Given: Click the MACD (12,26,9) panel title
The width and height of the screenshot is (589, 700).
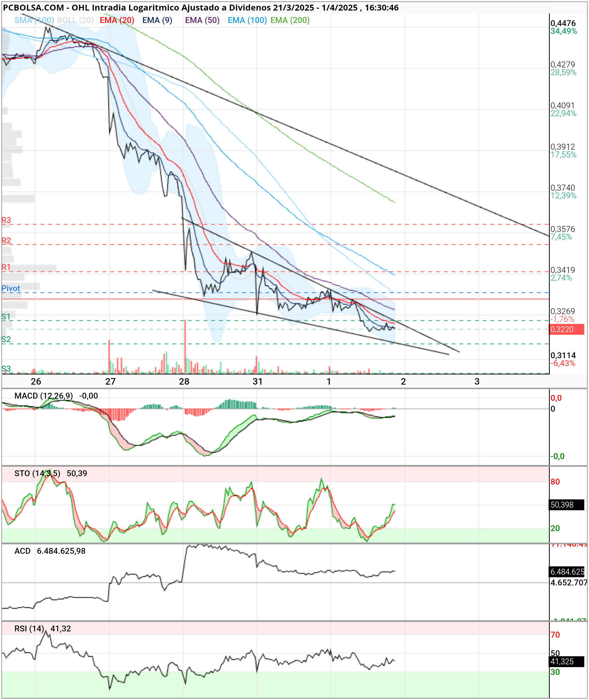Looking at the screenshot, I should (43, 396).
